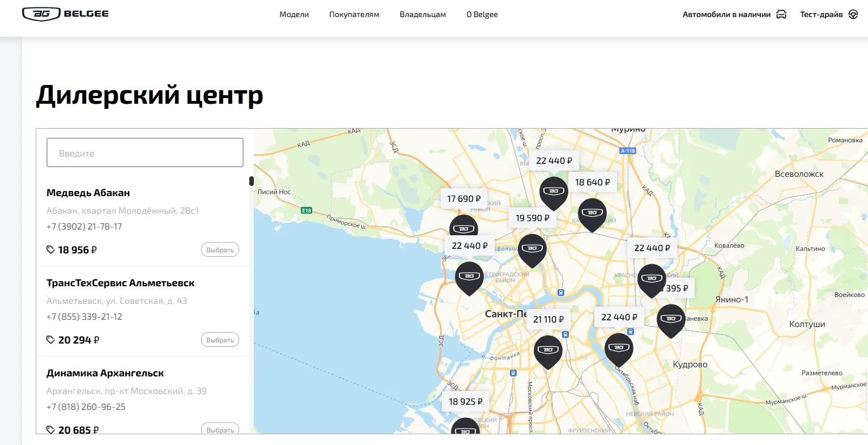
Task: Click the car icon beside Автомобили в наличии
Action: point(781,15)
